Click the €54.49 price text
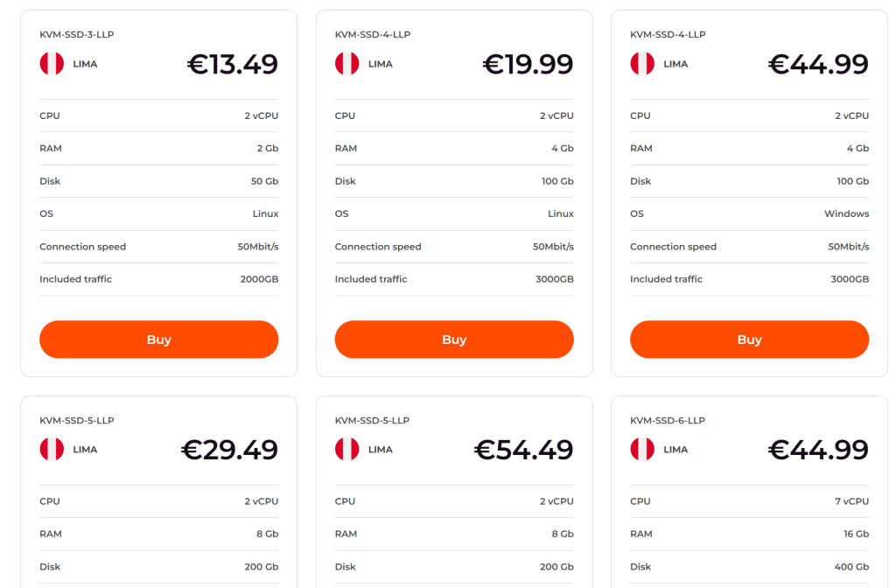Screen dimensions: 896x588 [523, 450]
